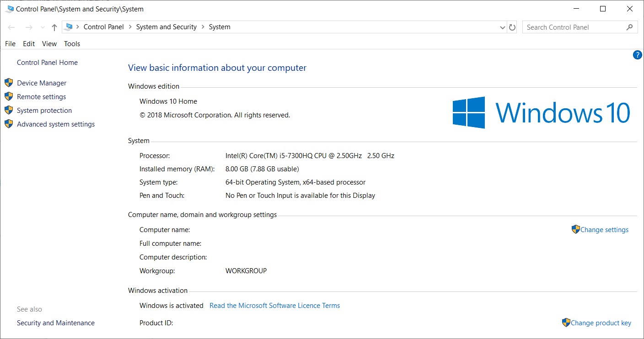Click Change product key link
The image size is (644, 339).
(601, 323)
